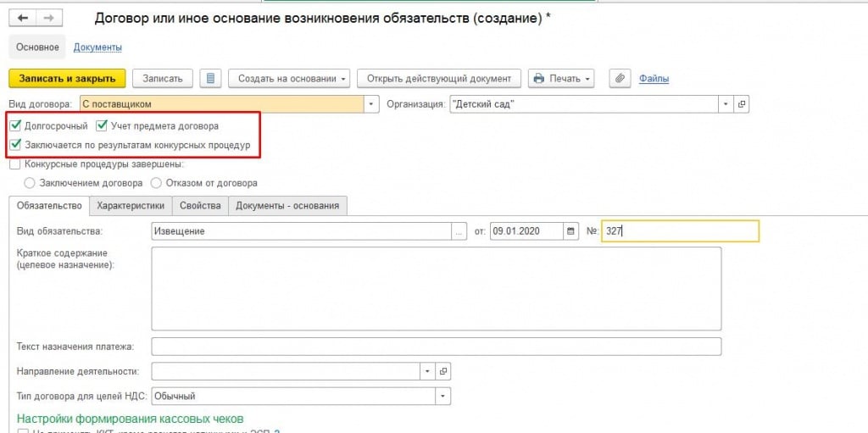Expand the Вид договора dropdown
Viewport: 868px width, 433px height.
[x=371, y=103]
